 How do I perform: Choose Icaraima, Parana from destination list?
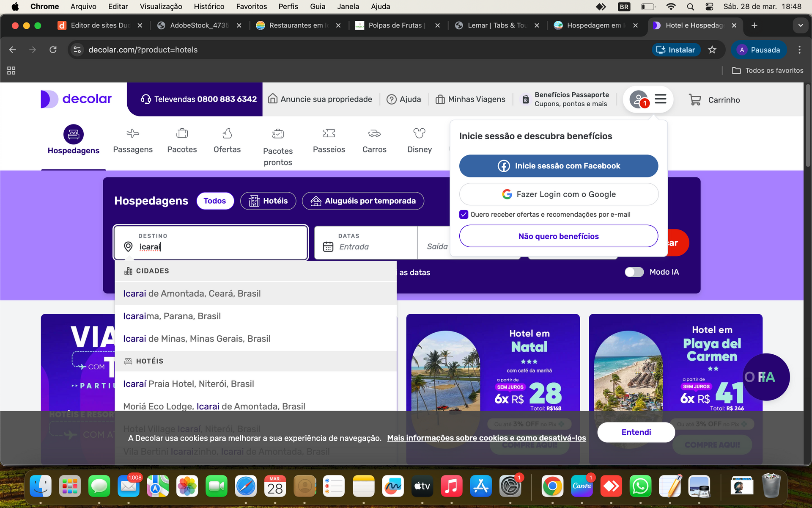pos(172,316)
